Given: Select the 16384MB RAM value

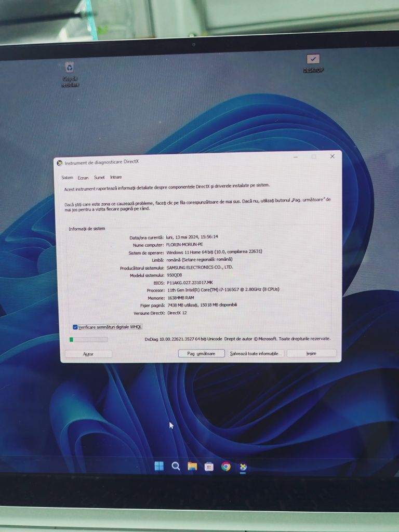Looking at the screenshot, I should click(181, 298).
